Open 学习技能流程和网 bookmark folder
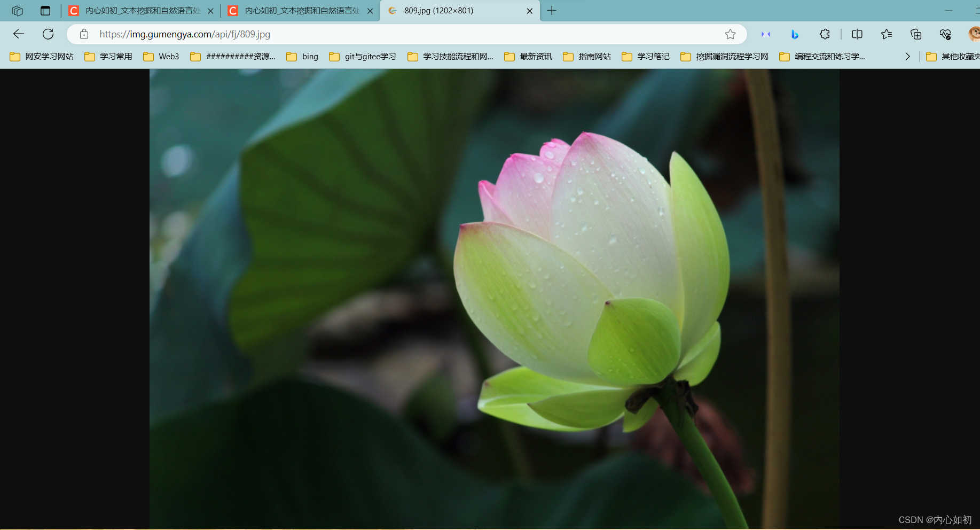Image resolution: width=980 pixels, height=530 pixels. pos(450,57)
